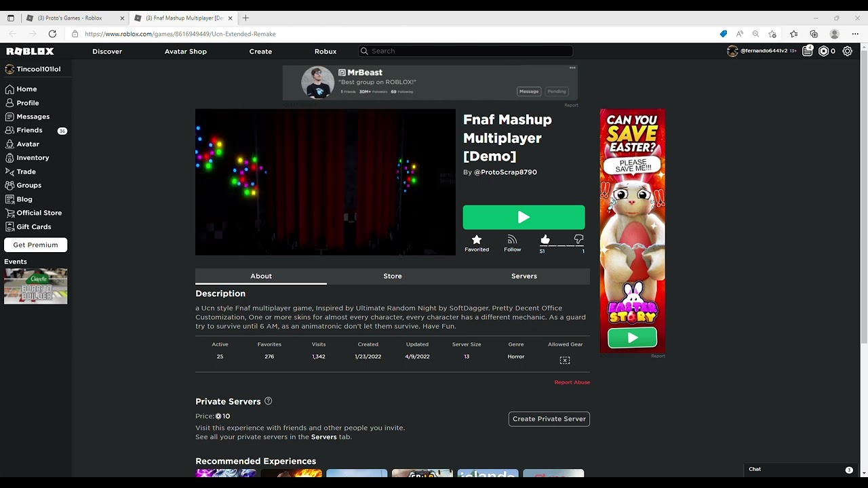Viewport: 868px width, 488px height.
Task: Open the three-dot menu on MrBeast ad
Action: pos(572,68)
